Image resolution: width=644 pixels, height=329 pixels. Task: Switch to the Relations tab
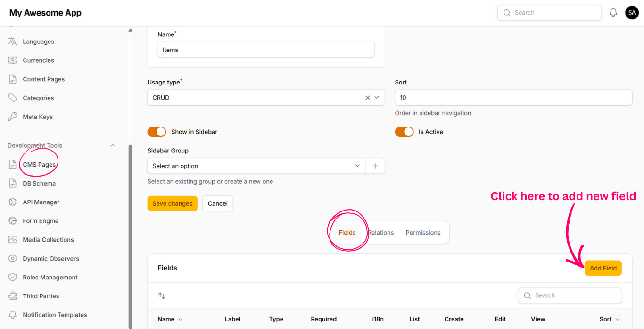381,233
